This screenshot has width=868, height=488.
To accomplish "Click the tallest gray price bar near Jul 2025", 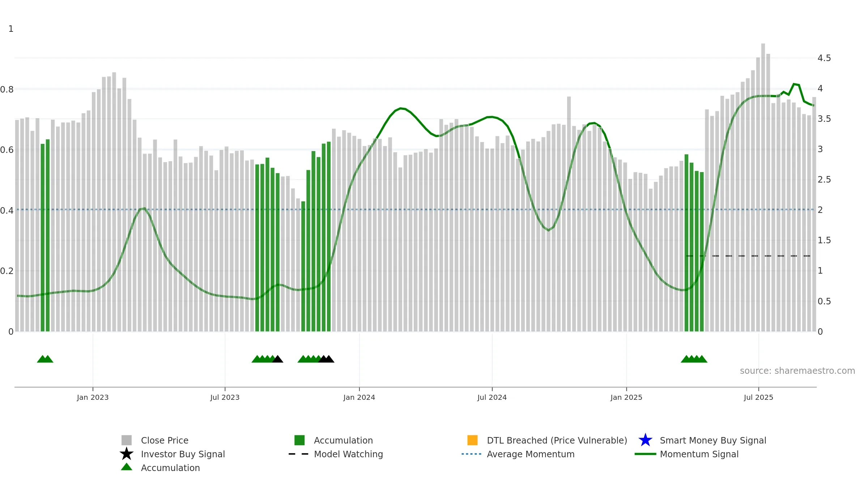I will click(763, 187).
